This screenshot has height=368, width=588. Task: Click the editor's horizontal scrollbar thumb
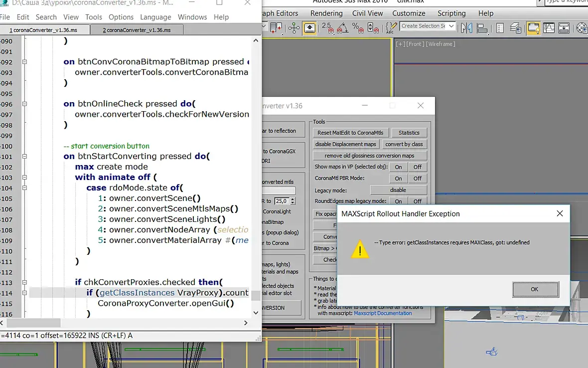tap(33, 323)
